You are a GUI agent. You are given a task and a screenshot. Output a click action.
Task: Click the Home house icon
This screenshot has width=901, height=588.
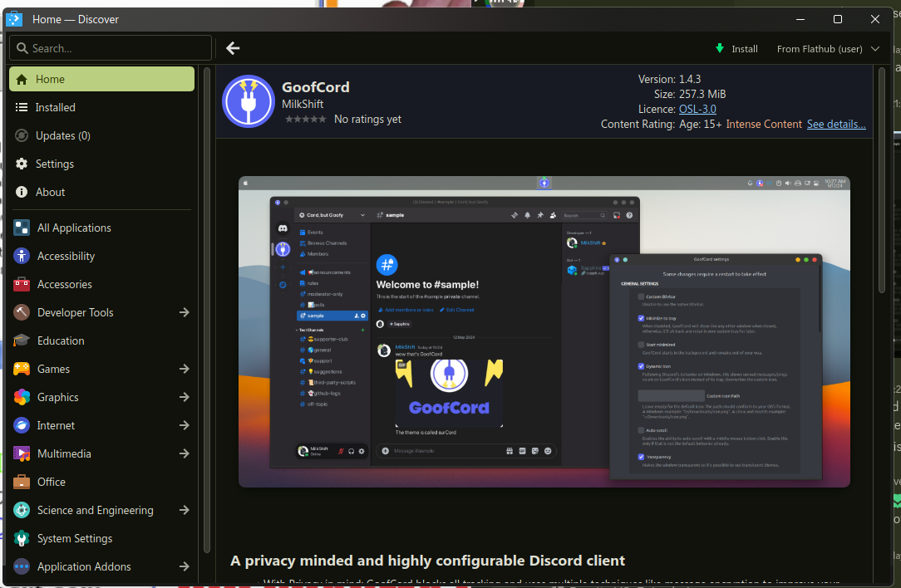point(22,79)
